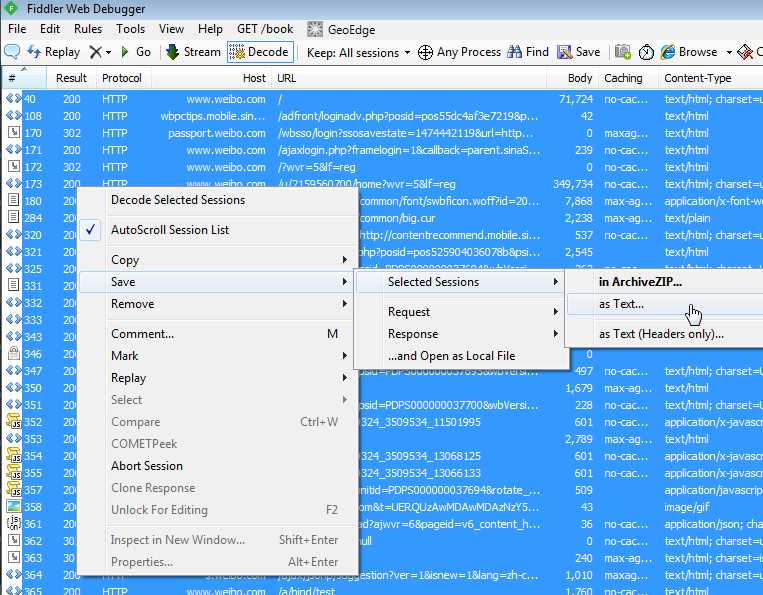Sort by the Body column header
The width and height of the screenshot is (763, 595).
(x=572, y=78)
